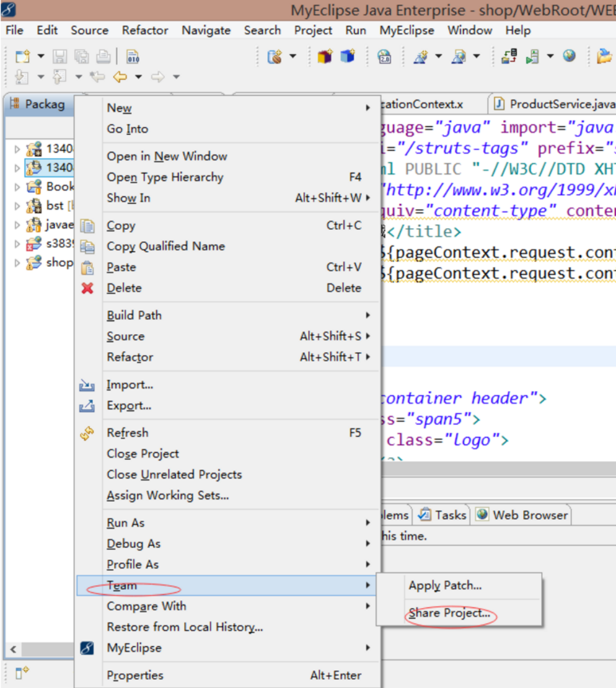Click the left scrollbar arrow in Package Explorer

pos(13,649)
